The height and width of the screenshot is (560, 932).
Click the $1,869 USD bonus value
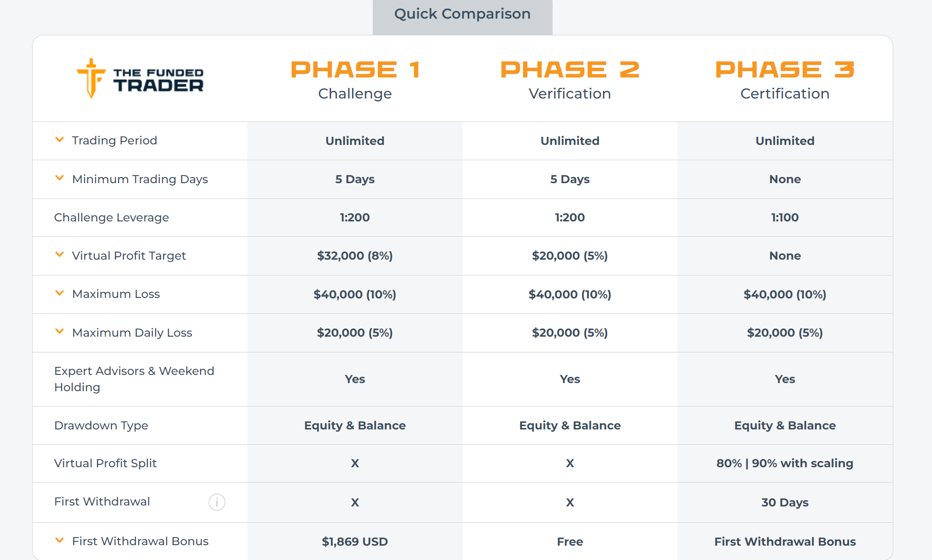point(355,542)
